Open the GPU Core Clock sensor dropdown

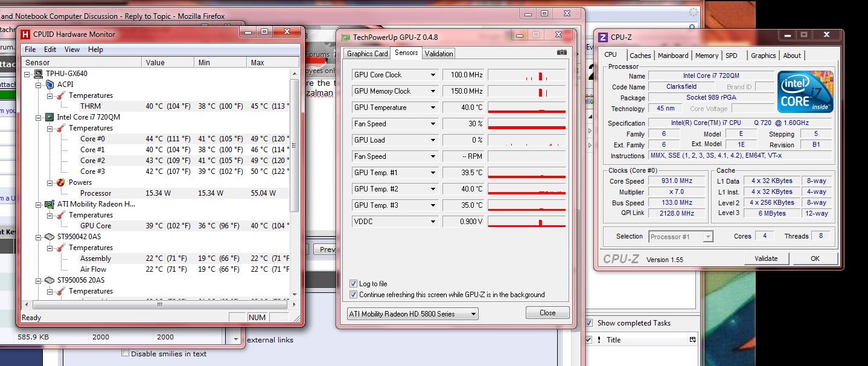click(x=433, y=75)
